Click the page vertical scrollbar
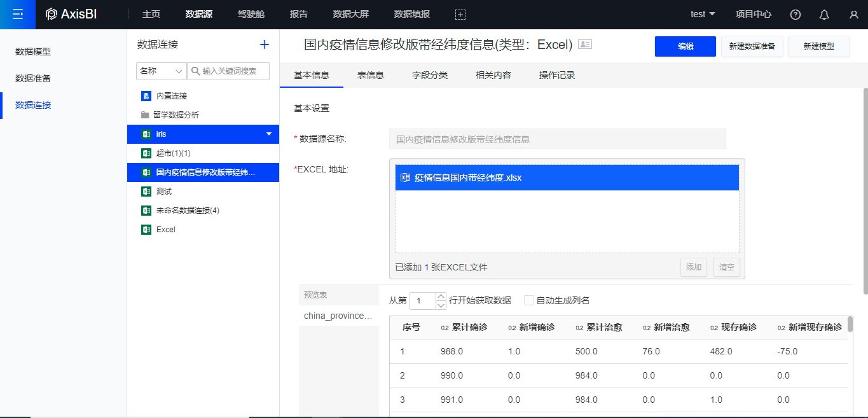This screenshot has width=868, height=418. (x=865, y=191)
